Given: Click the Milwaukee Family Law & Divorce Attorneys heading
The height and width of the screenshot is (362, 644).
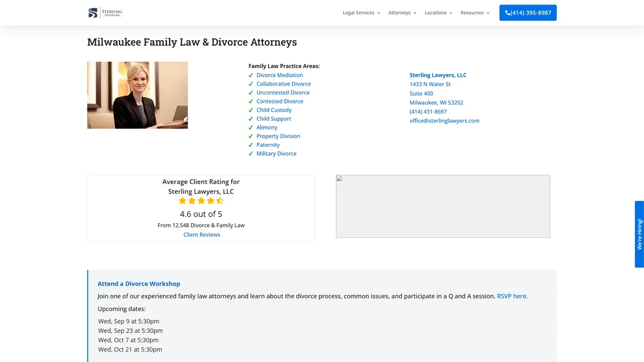Looking at the screenshot, I should click(192, 42).
